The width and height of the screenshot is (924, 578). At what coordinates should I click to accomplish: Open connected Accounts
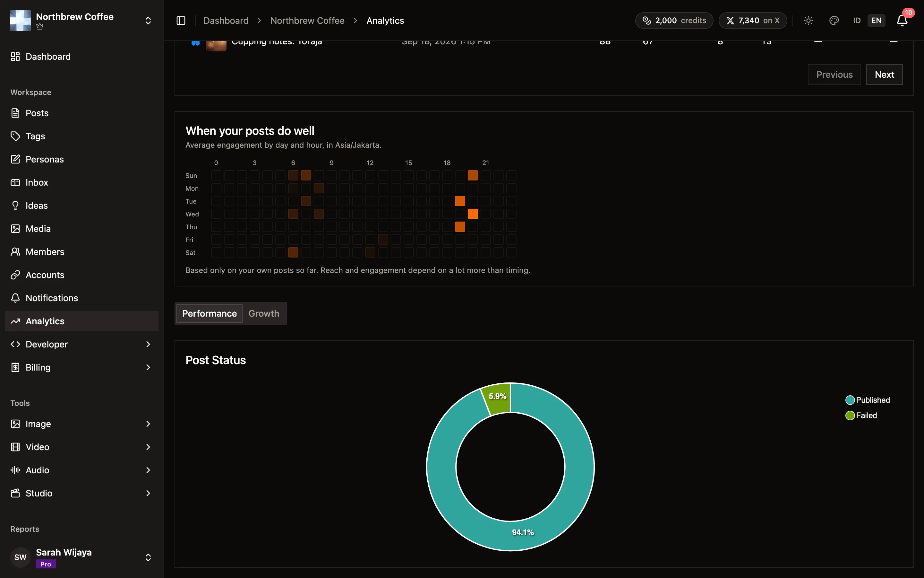[x=82, y=275]
